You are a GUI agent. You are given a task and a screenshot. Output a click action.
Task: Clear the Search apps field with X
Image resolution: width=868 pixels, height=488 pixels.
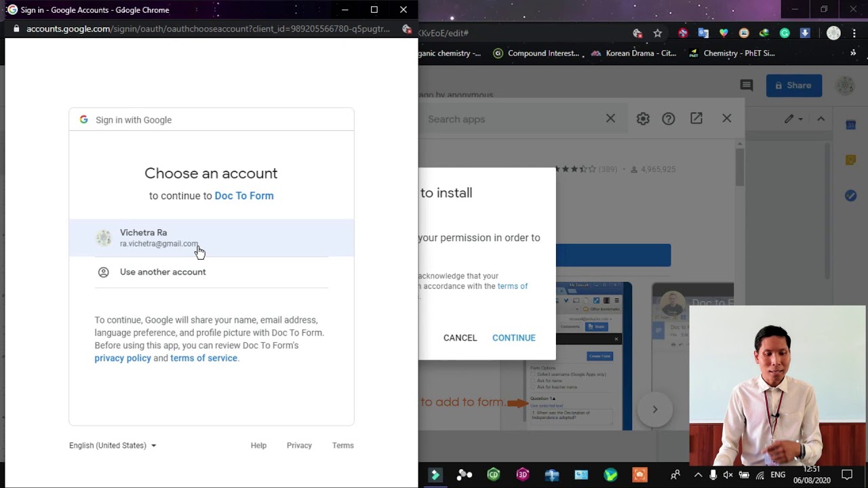[x=610, y=119]
